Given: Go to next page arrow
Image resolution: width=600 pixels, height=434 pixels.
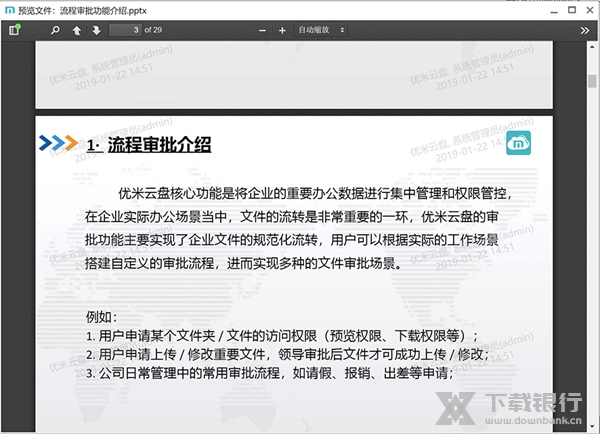Looking at the screenshot, I should [96, 30].
